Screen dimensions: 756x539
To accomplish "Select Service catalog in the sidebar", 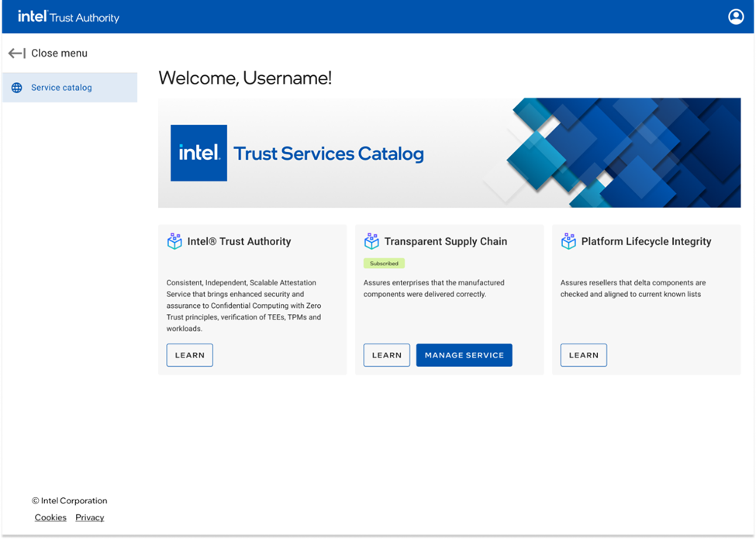I will (70, 88).
